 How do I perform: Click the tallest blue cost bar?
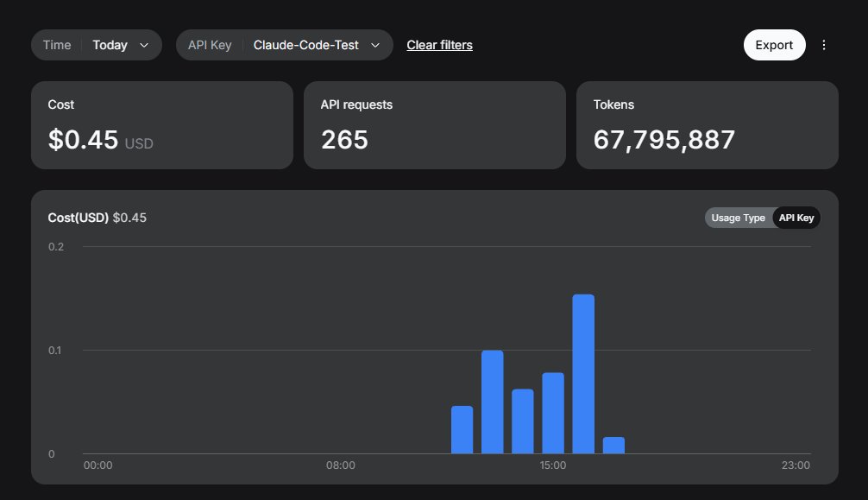[x=583, y=374]
